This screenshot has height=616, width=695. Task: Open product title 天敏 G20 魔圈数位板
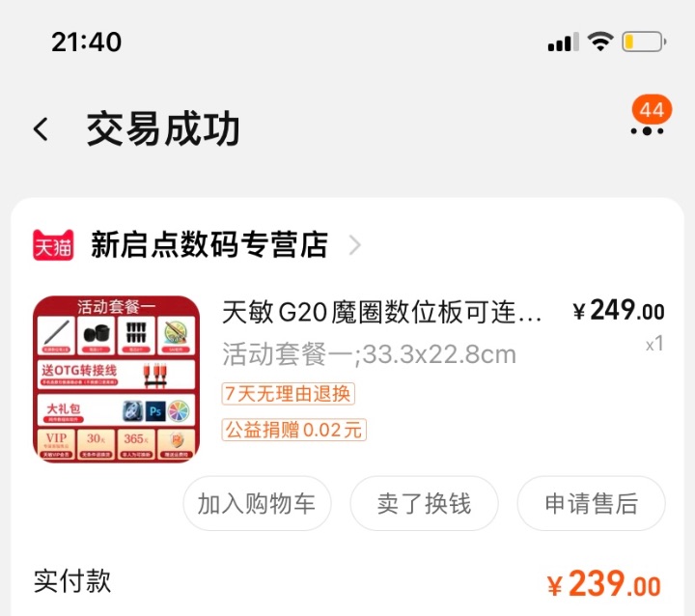coord(381,312)
